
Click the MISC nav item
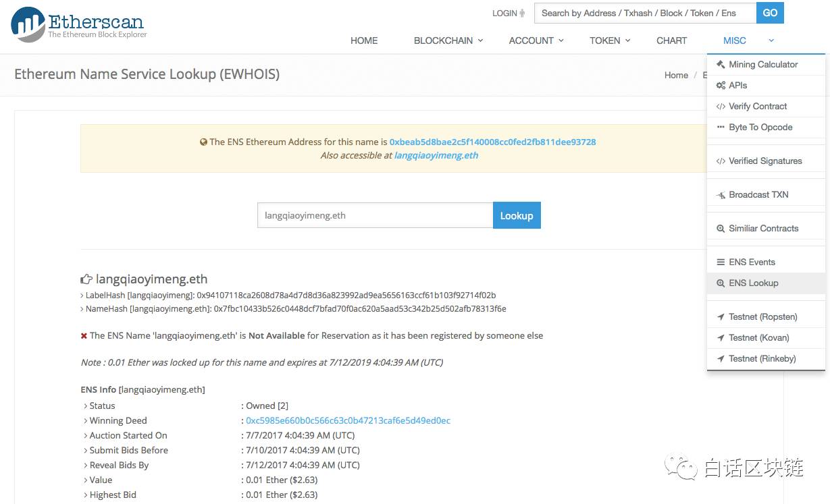[x=734, y=40]
